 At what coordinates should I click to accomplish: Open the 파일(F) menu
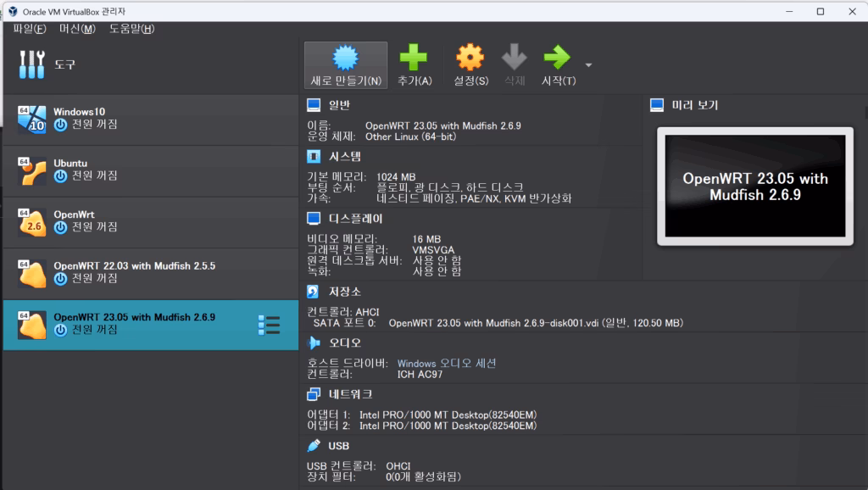pyautogui.click(x=30, y=29)
